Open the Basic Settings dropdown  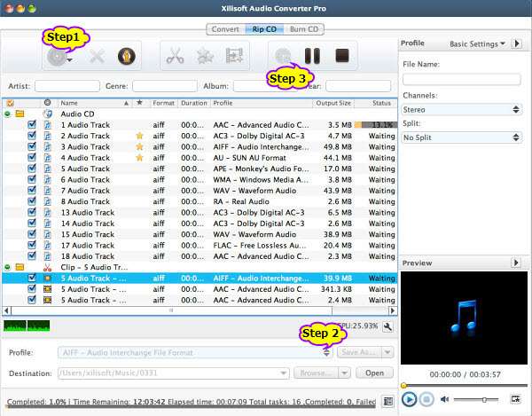click(x=477, y=43)
